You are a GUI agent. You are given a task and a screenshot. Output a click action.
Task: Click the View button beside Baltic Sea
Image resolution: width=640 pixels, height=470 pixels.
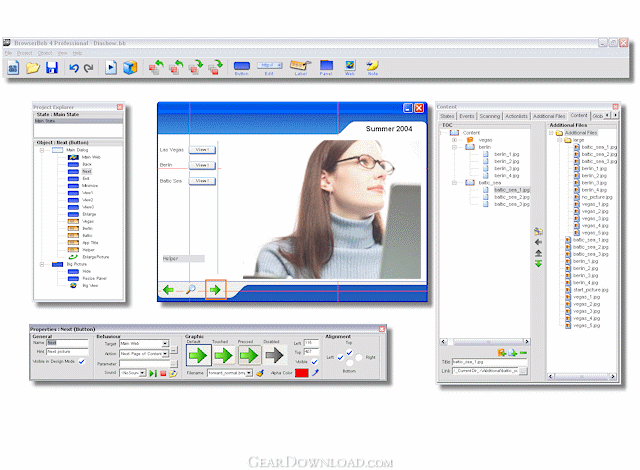pyautogui.click(x=202, y=181)
